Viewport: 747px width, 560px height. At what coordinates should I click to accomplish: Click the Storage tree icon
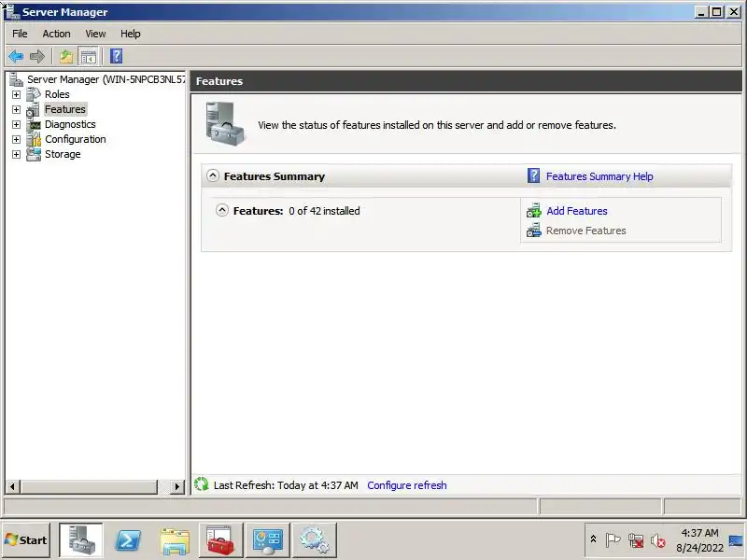point(34,154)
